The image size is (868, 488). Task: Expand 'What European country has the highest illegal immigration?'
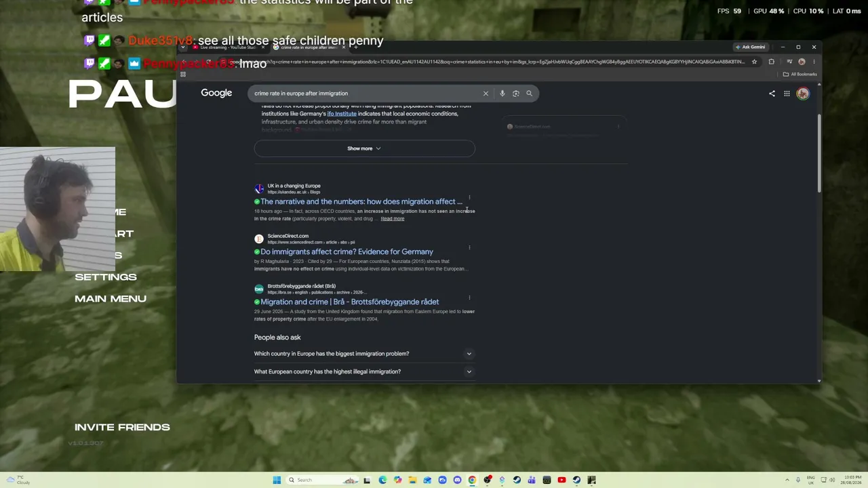point(364,371)
